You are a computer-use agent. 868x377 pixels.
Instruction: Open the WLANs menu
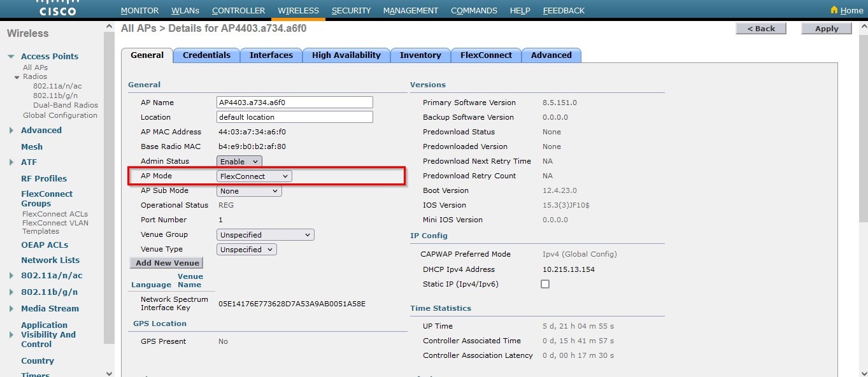pos(185,11)
